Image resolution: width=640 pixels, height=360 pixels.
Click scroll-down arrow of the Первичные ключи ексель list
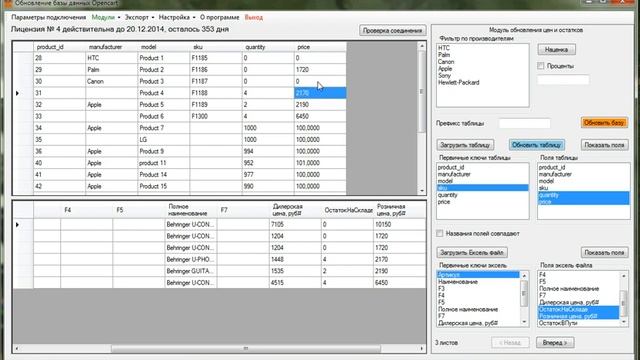point(524,322)
